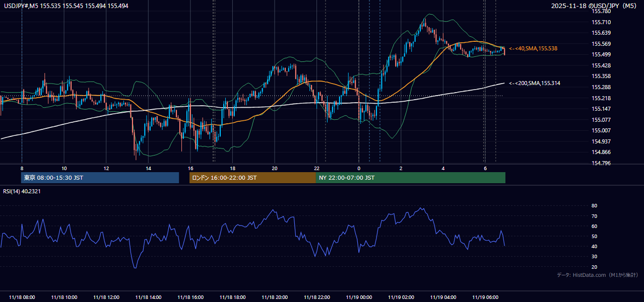
Task: Select the 200 SMA label showing 155.314
Action: tap(535, 83)
